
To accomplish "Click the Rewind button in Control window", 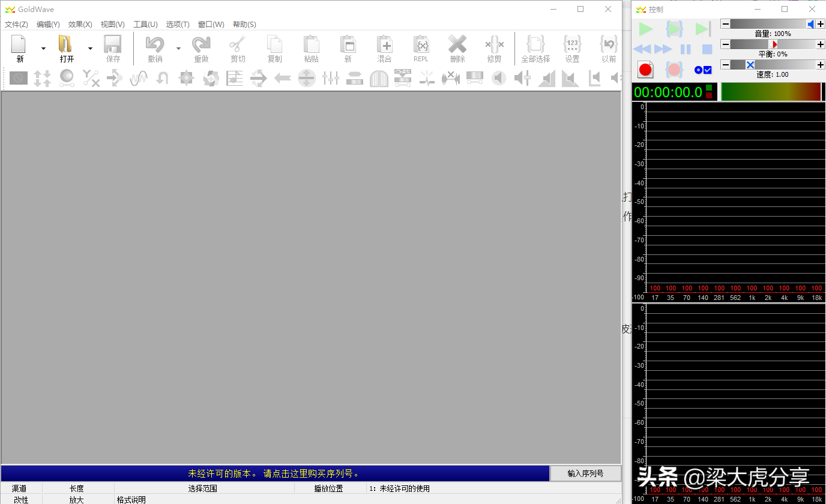I will point(642,49).
